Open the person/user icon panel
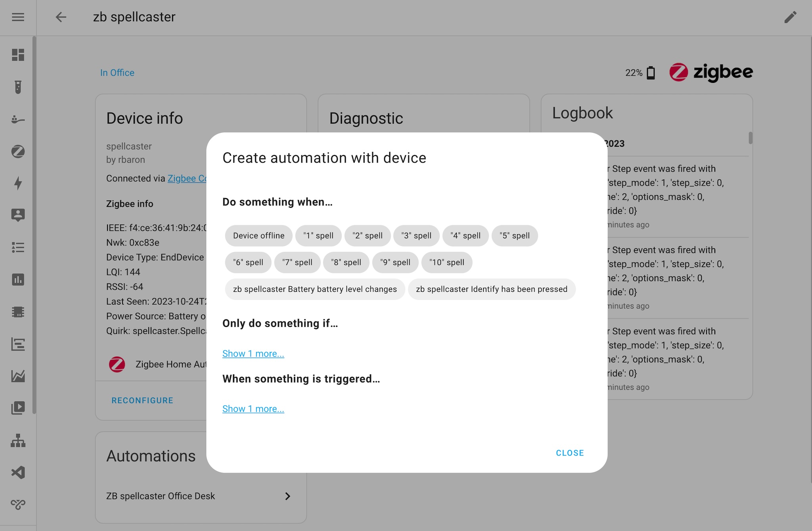Screen dimensions: 812x531 click(x=18, y=215)
